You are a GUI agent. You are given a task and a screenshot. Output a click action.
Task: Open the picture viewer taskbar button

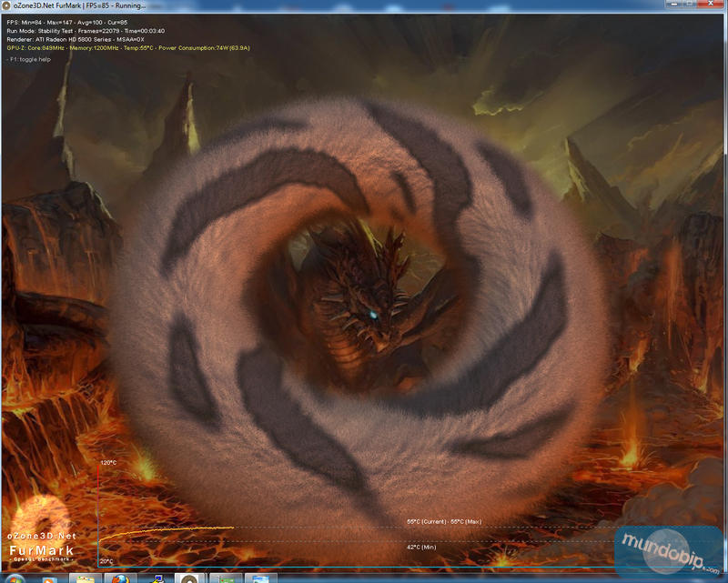point(260,578)
